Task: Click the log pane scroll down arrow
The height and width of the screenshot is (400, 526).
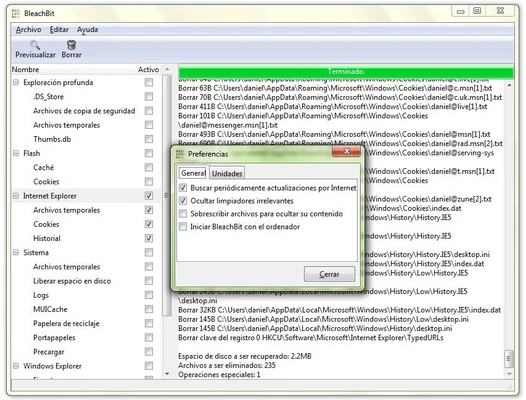Action: point(509,374)
